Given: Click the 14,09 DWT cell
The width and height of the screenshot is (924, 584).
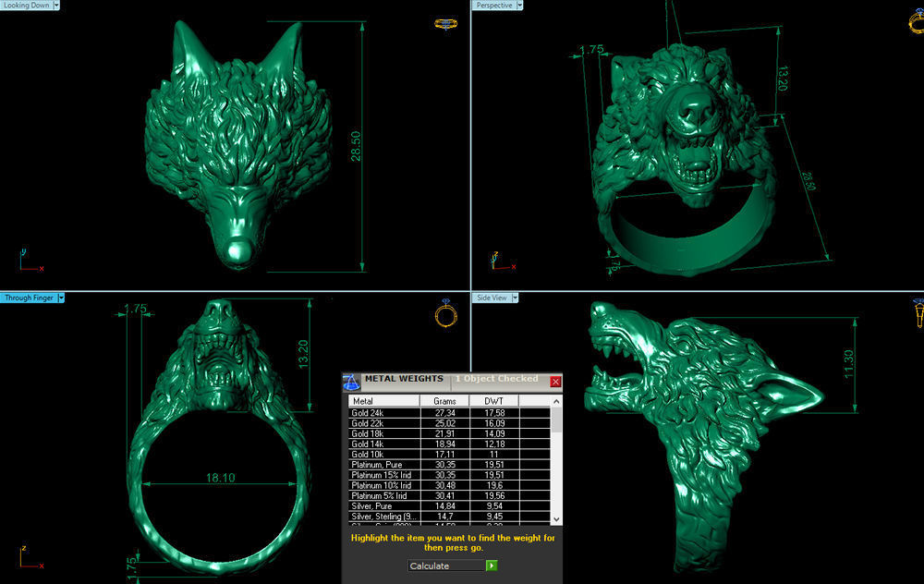Looking at the screenshot, I should [x=494, y=433].
